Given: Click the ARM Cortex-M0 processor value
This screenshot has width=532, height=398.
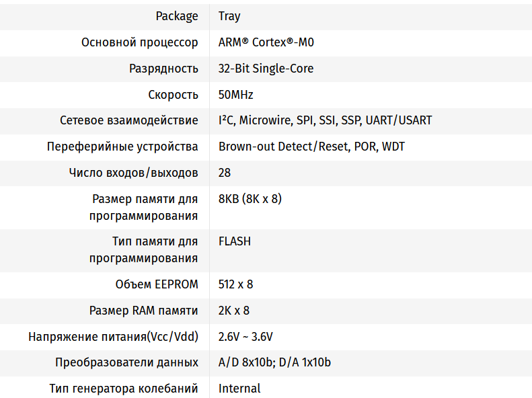Looking at the screenshot, I should pos(266,42).
